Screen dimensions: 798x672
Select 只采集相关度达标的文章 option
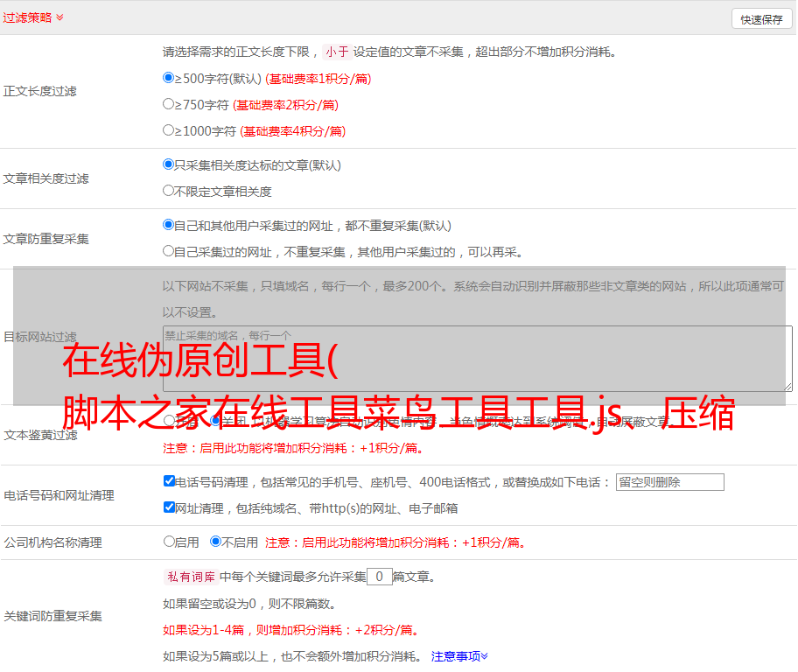169,164
